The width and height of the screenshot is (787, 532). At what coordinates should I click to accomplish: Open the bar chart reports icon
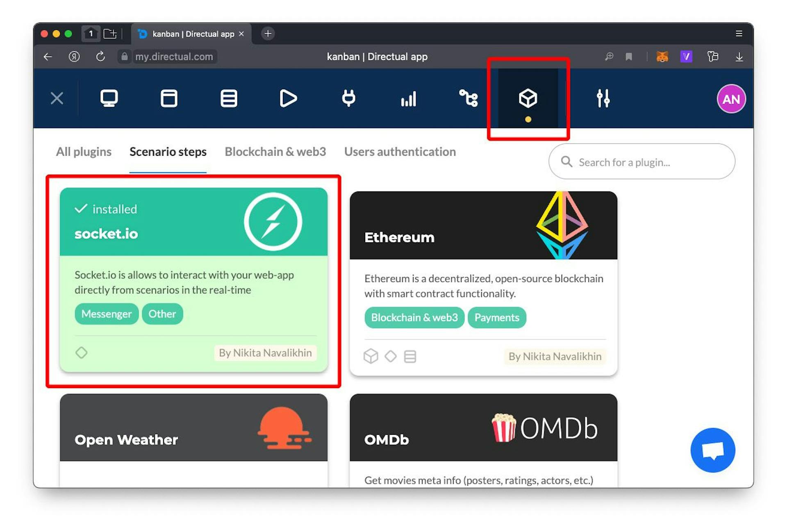pyautogui.click(x=408, y=98)
